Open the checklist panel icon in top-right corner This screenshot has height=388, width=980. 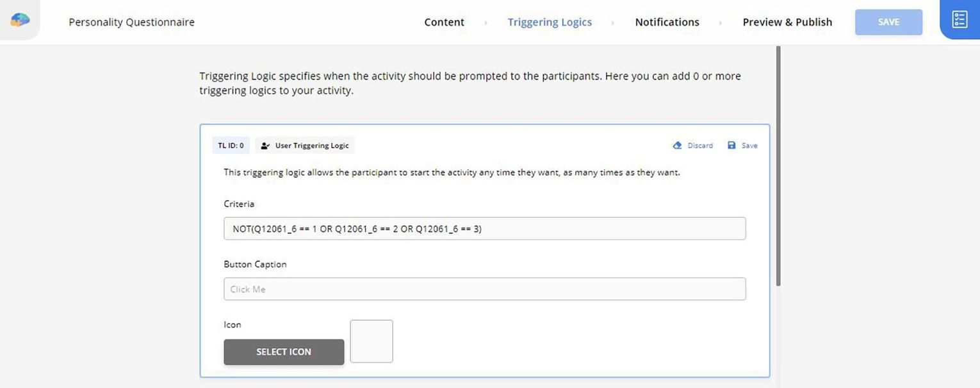[959, 20]
